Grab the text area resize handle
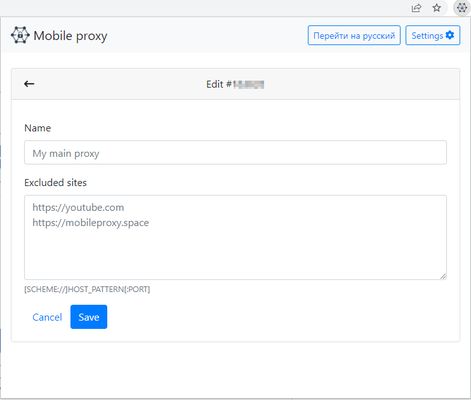Screen dimensions: 471x400 tap(443, 276)
